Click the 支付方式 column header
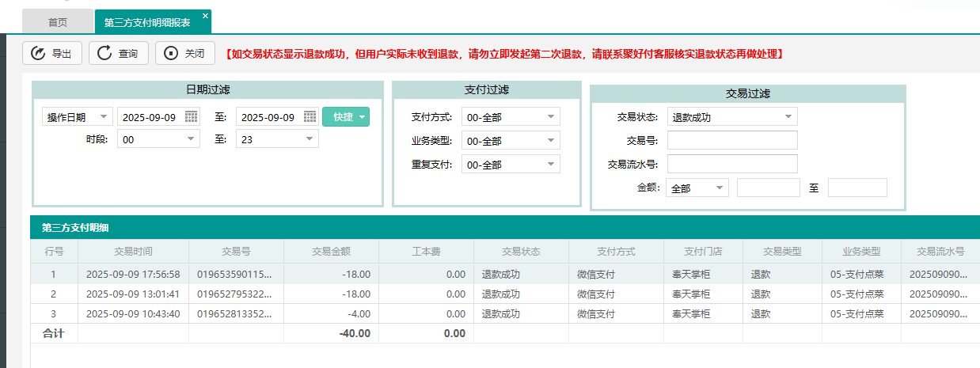Screen dimensions: 980x368 point(616,252)
